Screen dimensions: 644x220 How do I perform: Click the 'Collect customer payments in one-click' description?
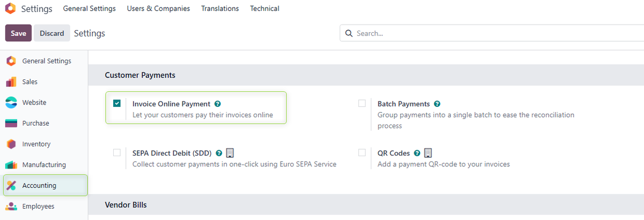click(x=235, y=164)
